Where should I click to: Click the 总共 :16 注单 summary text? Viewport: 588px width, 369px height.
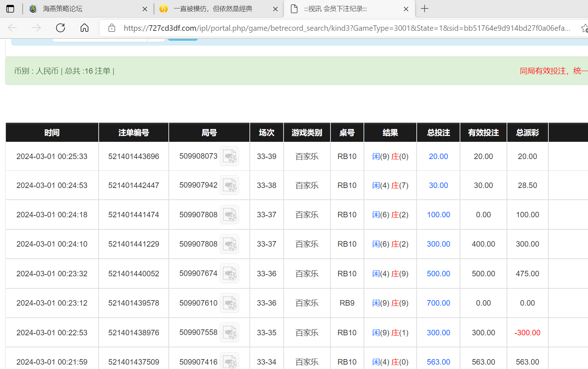[x=88, y=71]
